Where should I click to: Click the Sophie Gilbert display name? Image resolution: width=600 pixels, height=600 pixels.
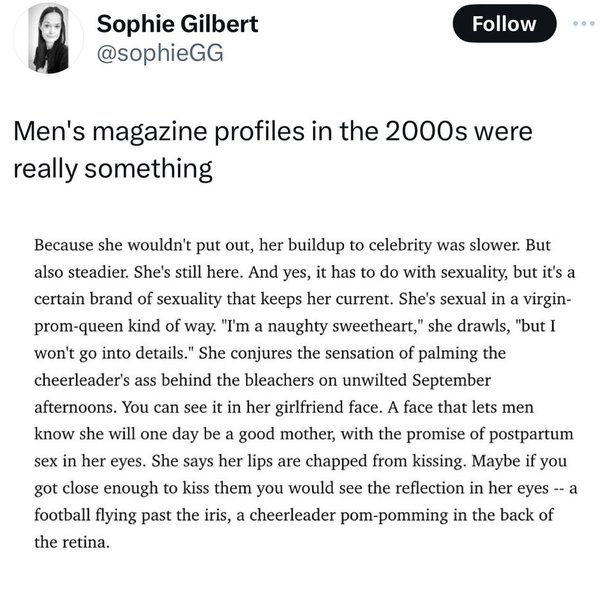point(177,24)
